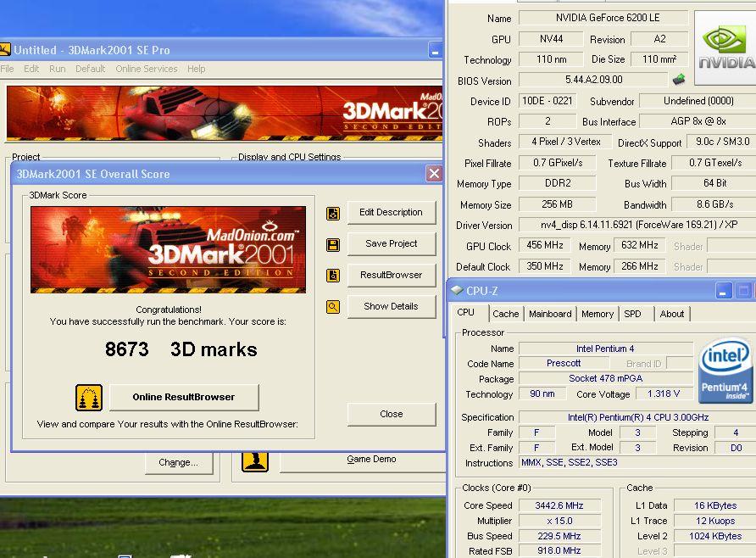Open the Default menu
Screen dimensions: 756x558
90,69
